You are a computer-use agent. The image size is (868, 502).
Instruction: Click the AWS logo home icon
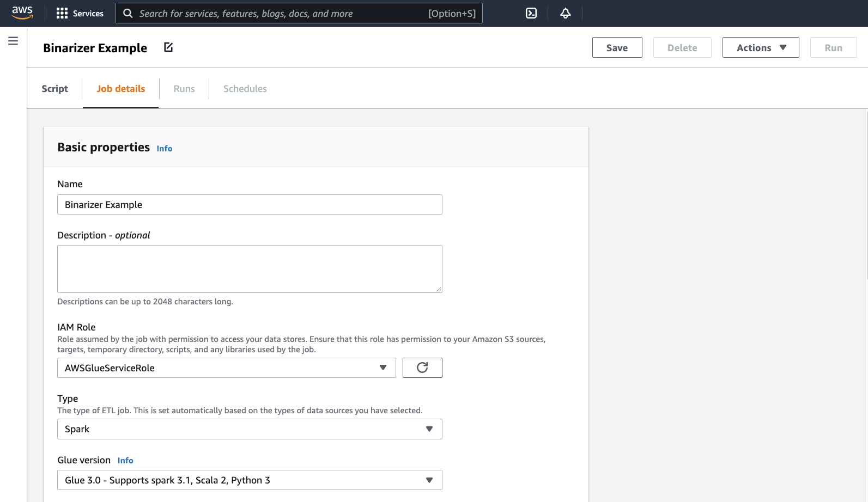tap(22, 13)
